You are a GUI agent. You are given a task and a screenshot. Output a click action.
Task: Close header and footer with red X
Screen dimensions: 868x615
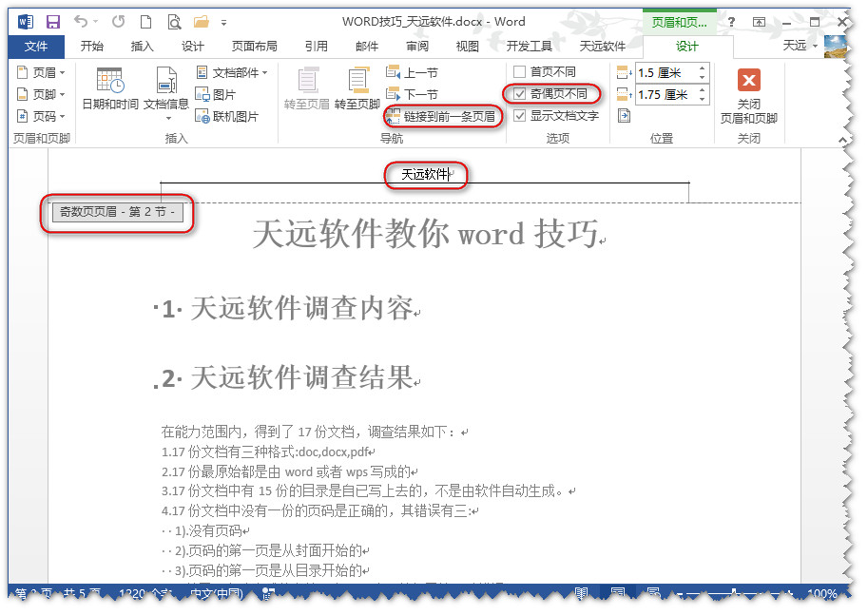coord(748,81)
